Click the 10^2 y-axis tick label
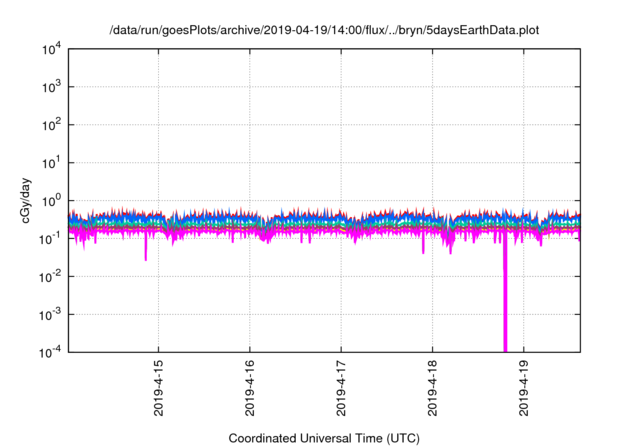 click(x=51, y=125)
